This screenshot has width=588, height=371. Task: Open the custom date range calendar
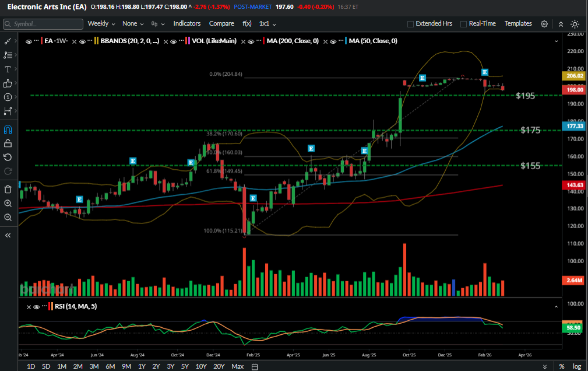click(x=255, y=367)
